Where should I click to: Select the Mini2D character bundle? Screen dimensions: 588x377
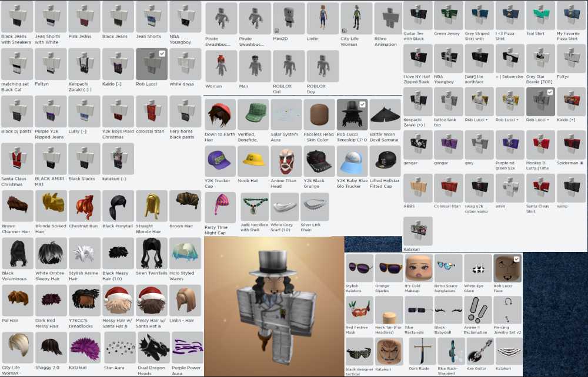click(x=289, y=18)
